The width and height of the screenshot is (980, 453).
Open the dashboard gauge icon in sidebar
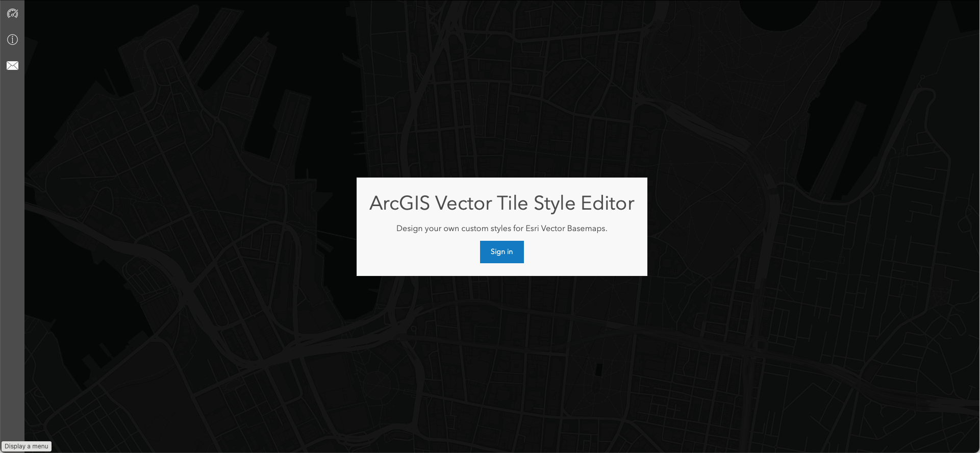[12, 14]
